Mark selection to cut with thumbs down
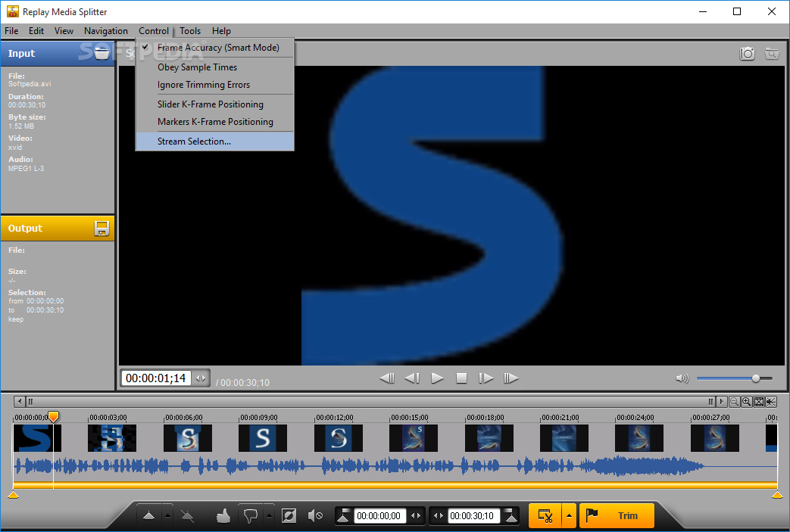 pyautogui.click(x=251, y=516)
